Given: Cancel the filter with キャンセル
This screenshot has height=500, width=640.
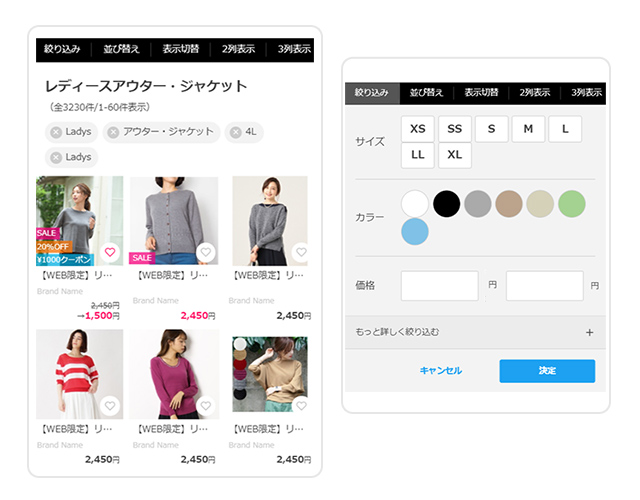Looking at the screenshot, I should pos(440,371).
